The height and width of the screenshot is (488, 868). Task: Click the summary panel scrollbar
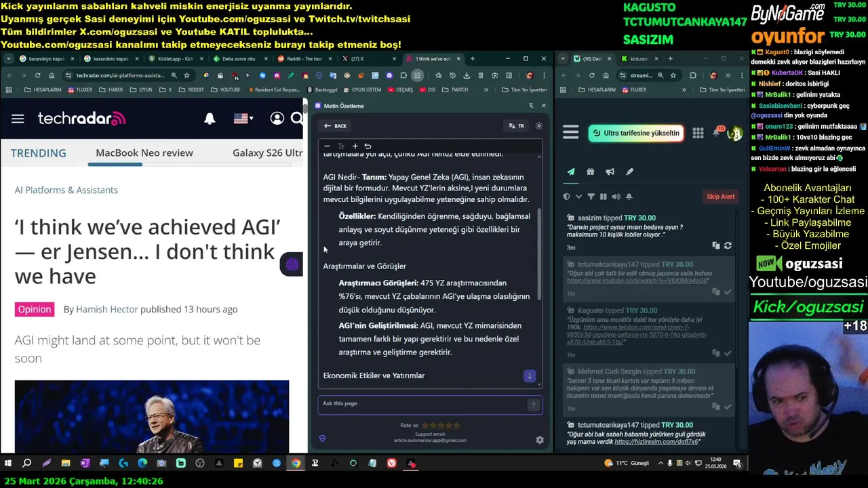click(x=540, y=254)
